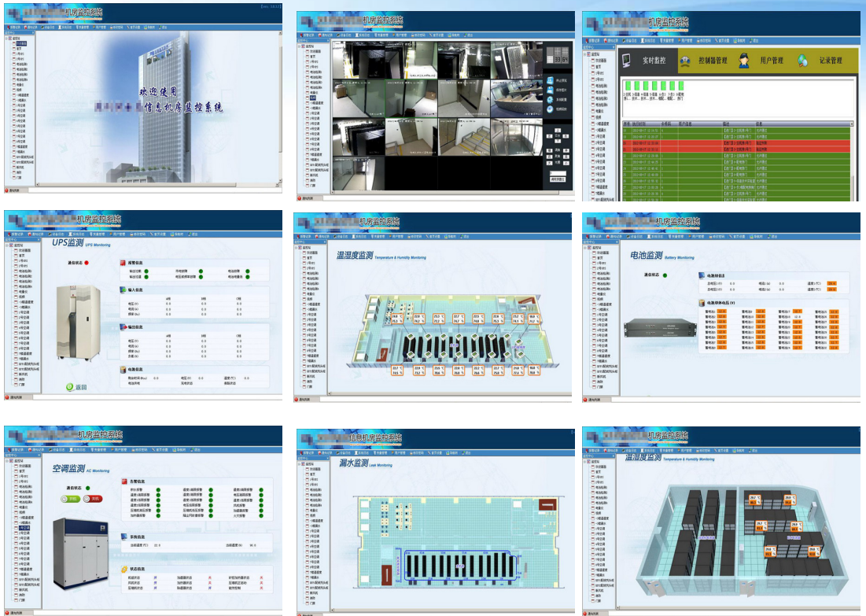
Task: Open 视频回放 icon in video panel
Action: coord(550,109)
